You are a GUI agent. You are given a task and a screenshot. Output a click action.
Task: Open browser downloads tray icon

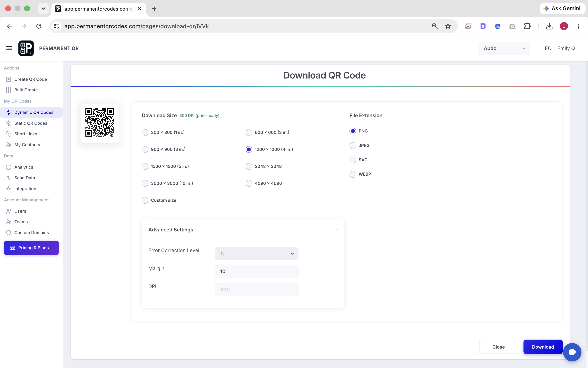[x=549, y=26]
